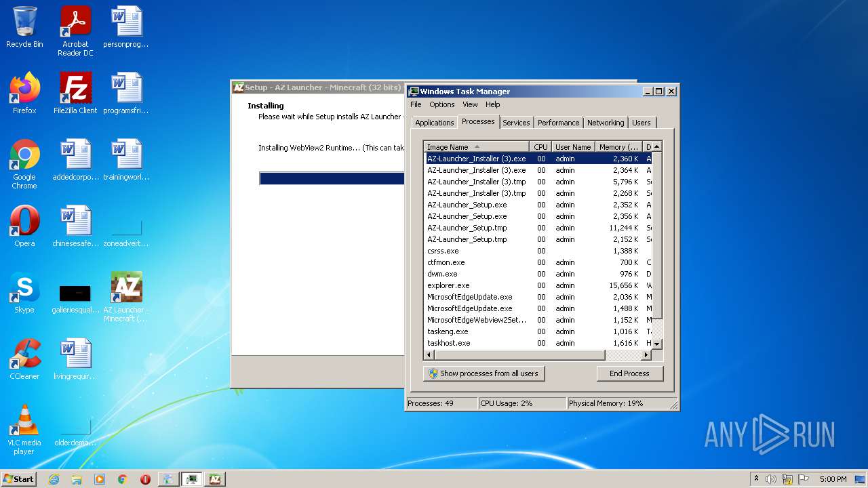Select the explorer.exe process row

click(538, 285)
